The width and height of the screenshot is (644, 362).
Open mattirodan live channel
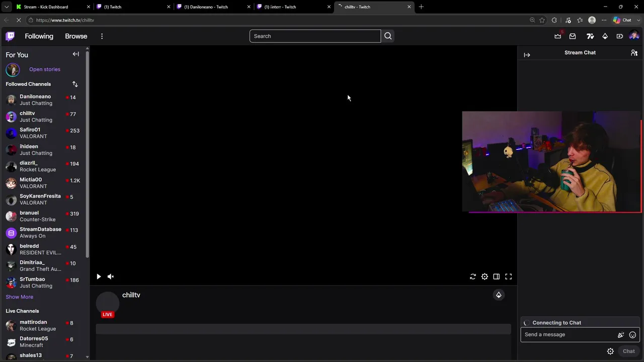tap(44, 325)
